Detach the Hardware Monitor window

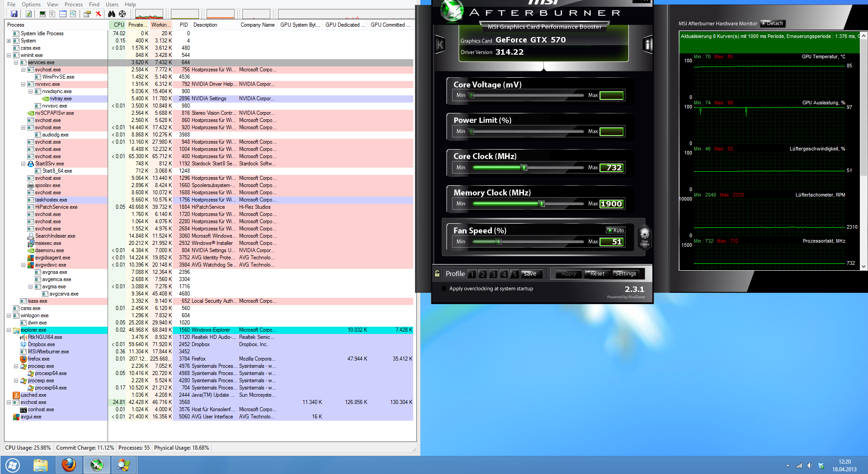773,23
